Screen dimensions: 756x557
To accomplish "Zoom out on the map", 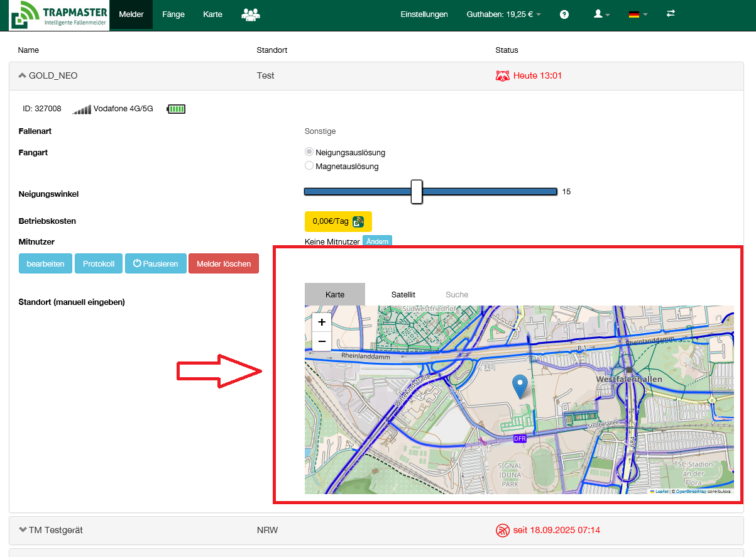I will pos(322,341).
